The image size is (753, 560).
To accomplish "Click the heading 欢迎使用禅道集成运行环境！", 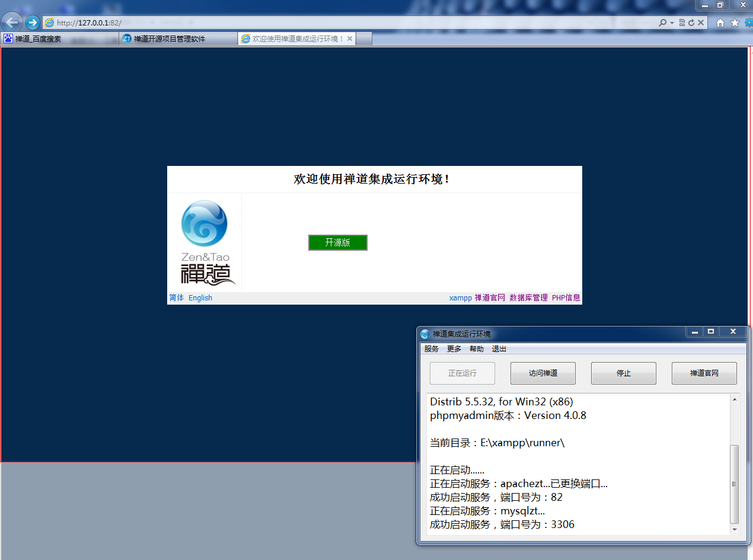I will (x=372, y=179).
